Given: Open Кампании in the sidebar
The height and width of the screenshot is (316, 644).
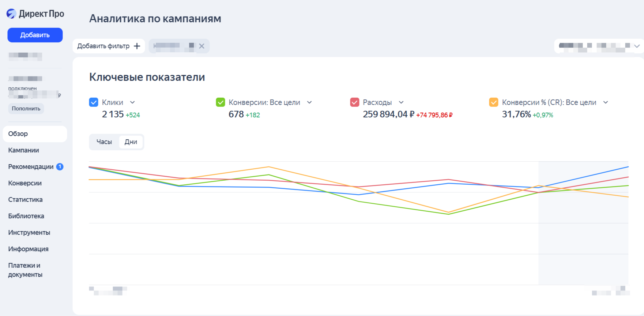Looking at the screenshot, I should coord(24,150).
